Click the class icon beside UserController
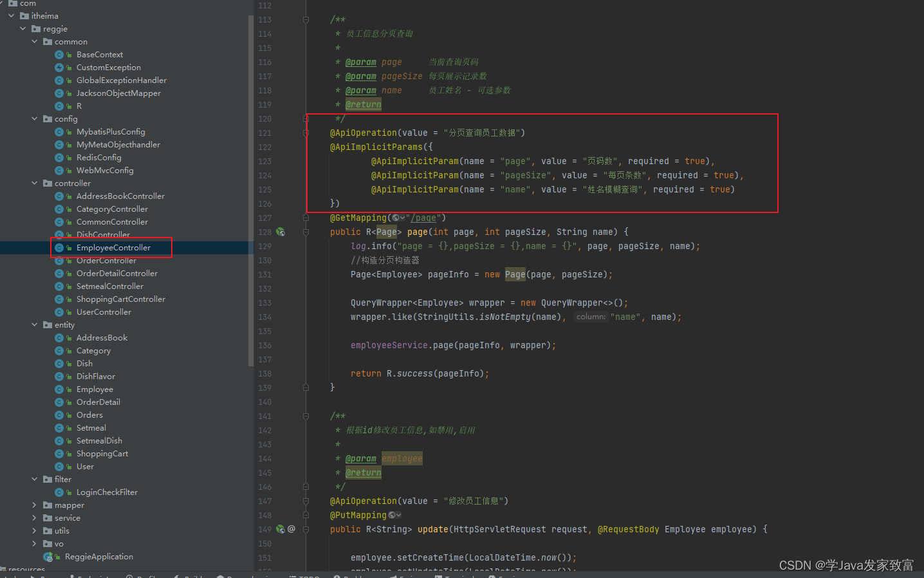924x578 pixels. (x=59, y=312)
